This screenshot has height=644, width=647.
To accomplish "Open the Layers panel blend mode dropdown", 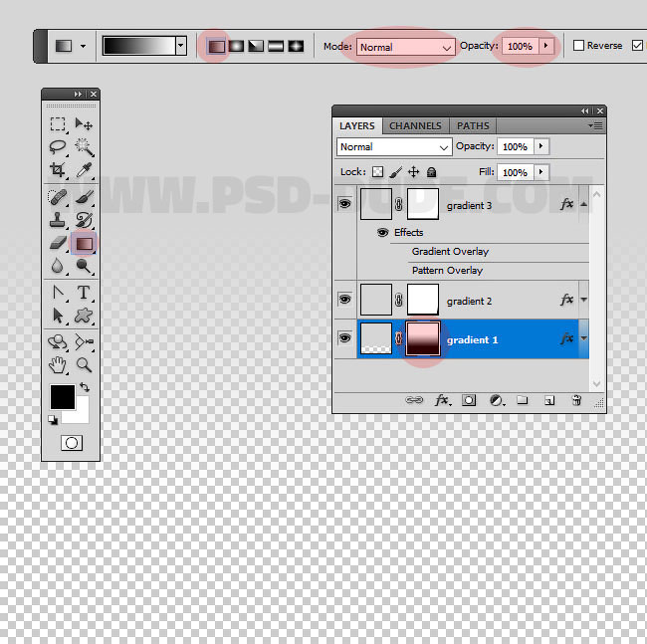I will (394, 147).
